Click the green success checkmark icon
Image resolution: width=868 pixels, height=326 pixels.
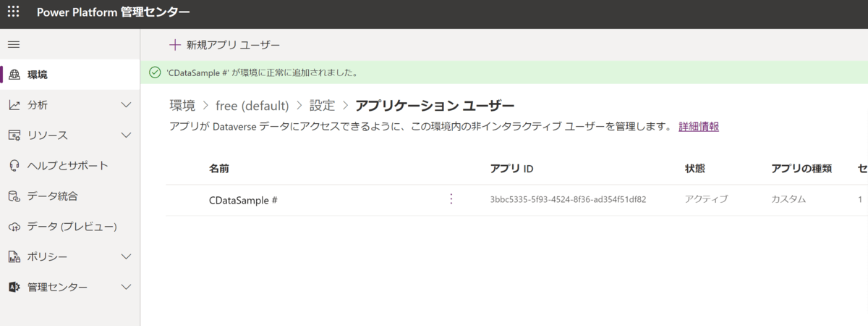[154, 72]
